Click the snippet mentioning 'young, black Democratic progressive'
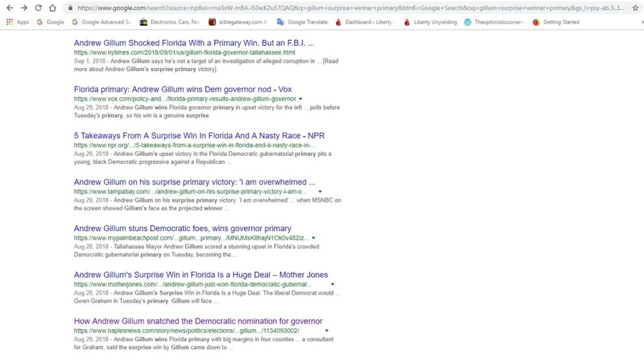Screen dimensions: 644x362 click(203, 158)
